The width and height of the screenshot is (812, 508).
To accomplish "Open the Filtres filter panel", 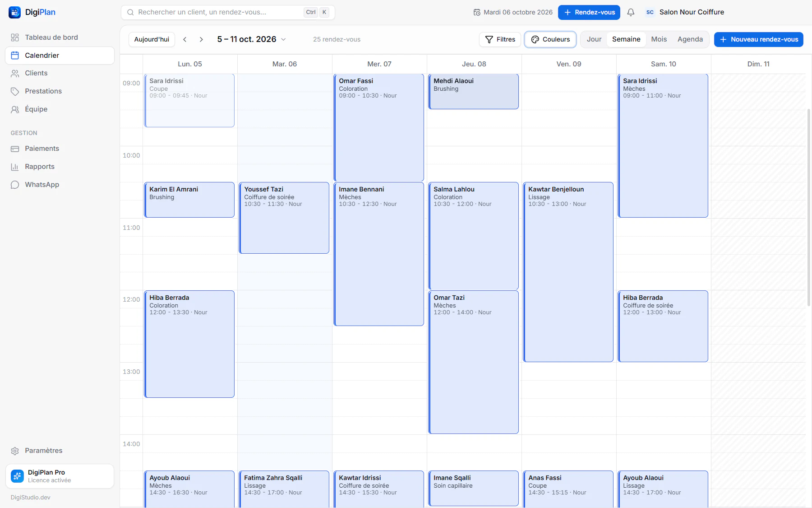I will point(500,39).
